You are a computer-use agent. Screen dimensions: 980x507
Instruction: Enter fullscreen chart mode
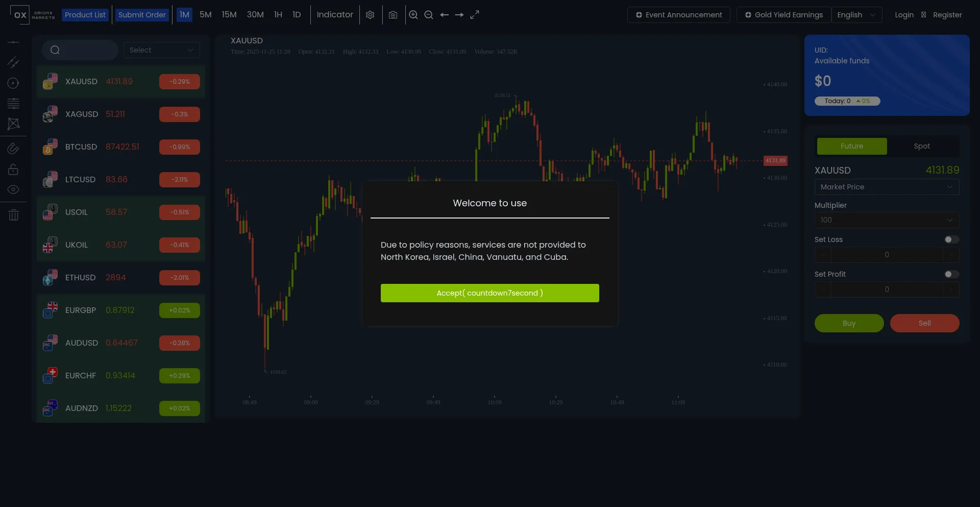tap(475, 15)
